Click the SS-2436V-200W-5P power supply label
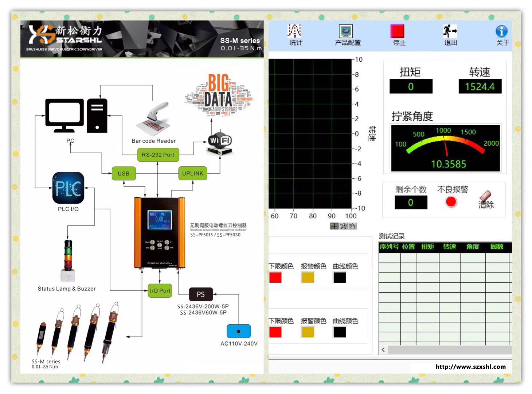 [203, 306]
